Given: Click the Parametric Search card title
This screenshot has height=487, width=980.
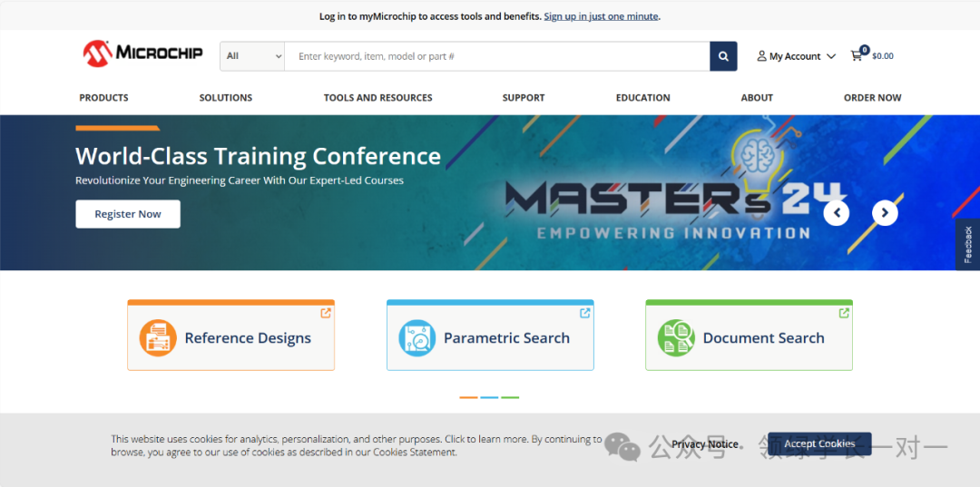Looking at the screenshot, I should pos(507,337).
